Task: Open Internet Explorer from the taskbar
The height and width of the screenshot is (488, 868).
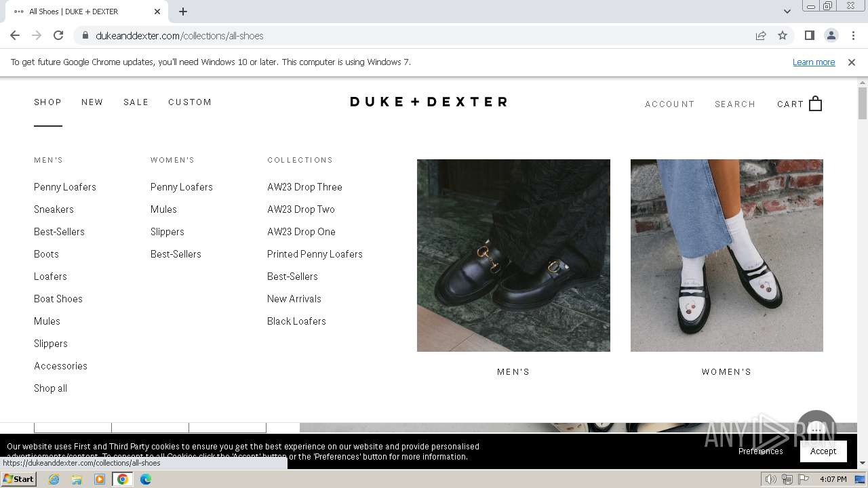Action: click(x=54, y=479)
